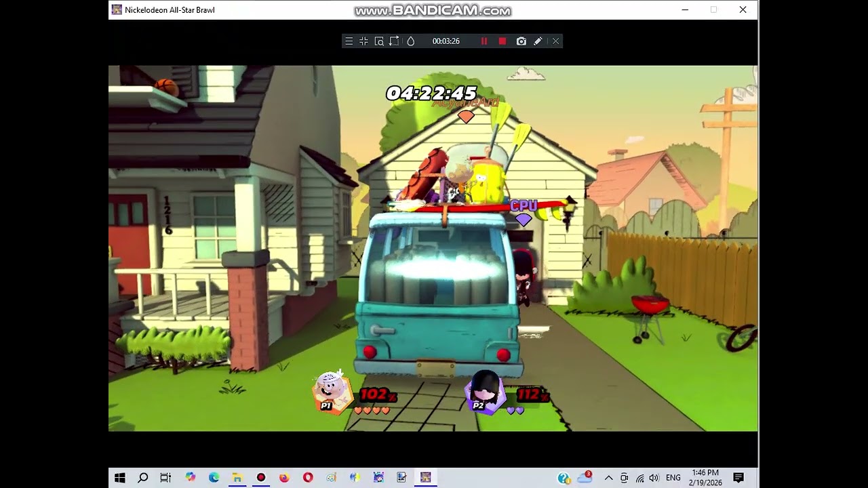Screen dimensions: 868x488
Task: Open the blue-yellow globe app on taskbar
Action: 355,478
